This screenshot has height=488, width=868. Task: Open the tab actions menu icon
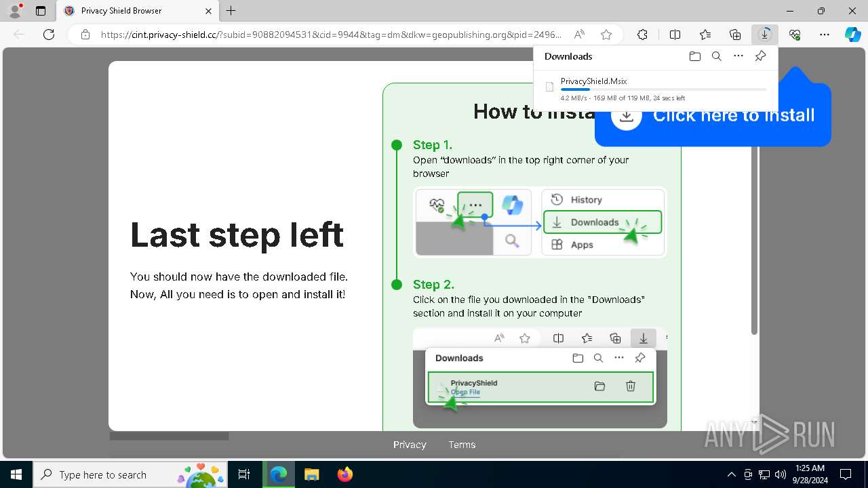tap(41, 11)
